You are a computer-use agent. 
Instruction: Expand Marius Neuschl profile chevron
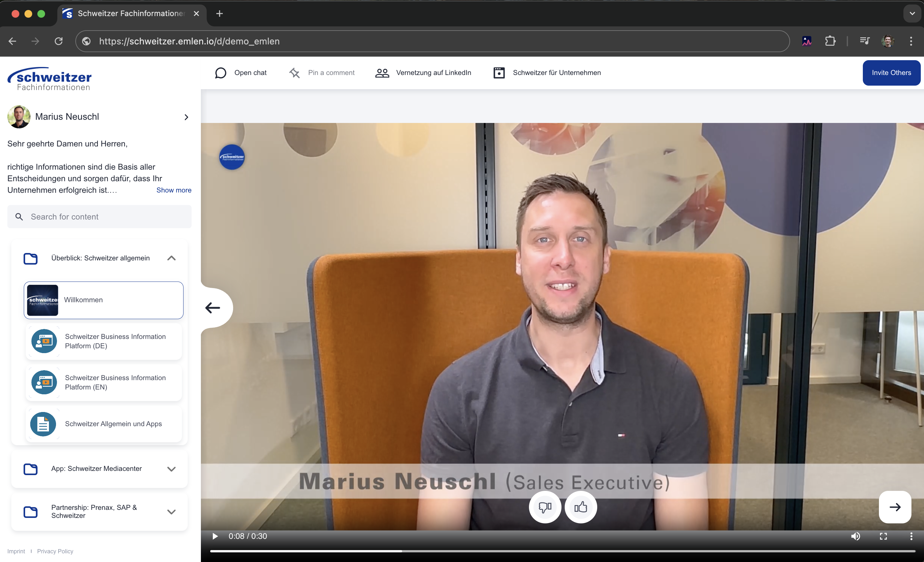186,117
